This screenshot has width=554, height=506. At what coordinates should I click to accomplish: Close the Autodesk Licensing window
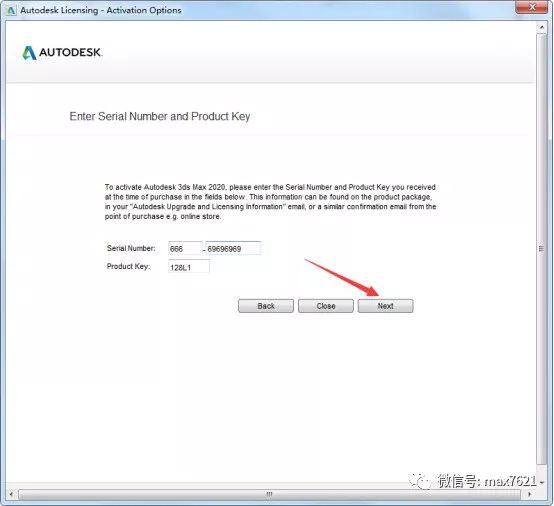point(532,7)
